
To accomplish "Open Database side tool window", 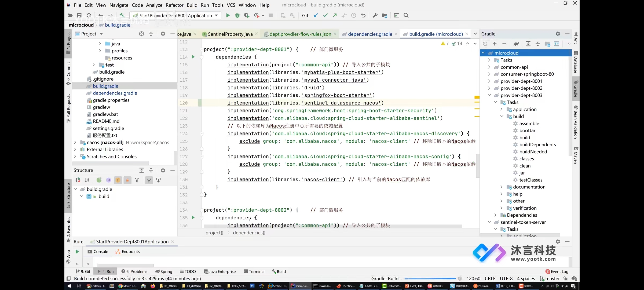I will [x=576, y=62].
